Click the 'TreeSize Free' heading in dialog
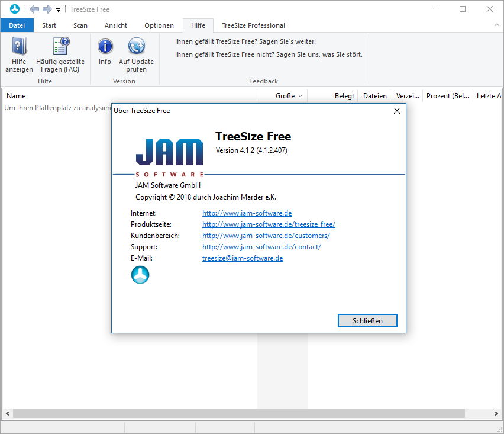 253,136
